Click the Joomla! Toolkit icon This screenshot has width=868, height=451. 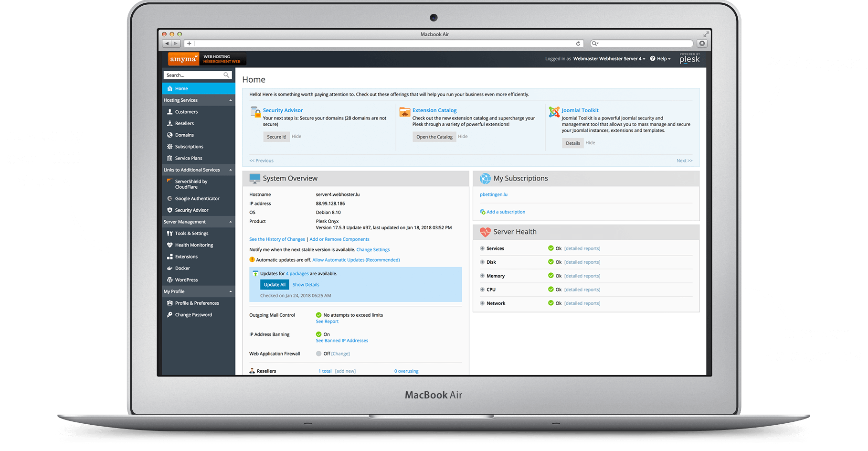tap(554, 112)
